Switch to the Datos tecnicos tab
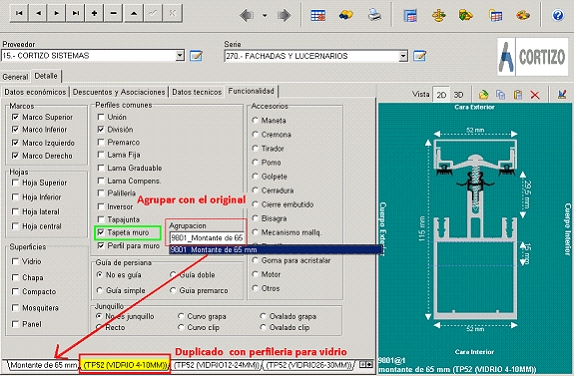Image resolution: width=574 pixels, height=376 pixels. [197, 92]
